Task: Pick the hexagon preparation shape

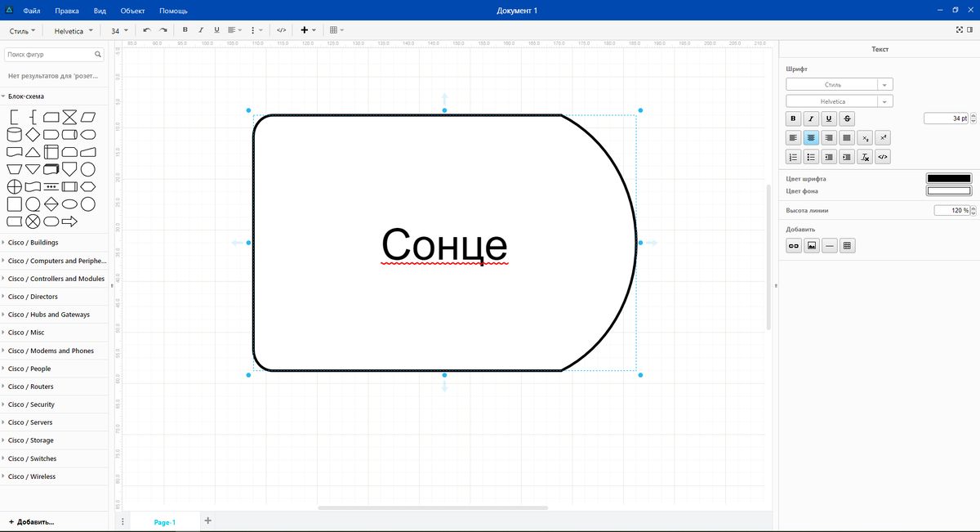Action: point(88,186)
